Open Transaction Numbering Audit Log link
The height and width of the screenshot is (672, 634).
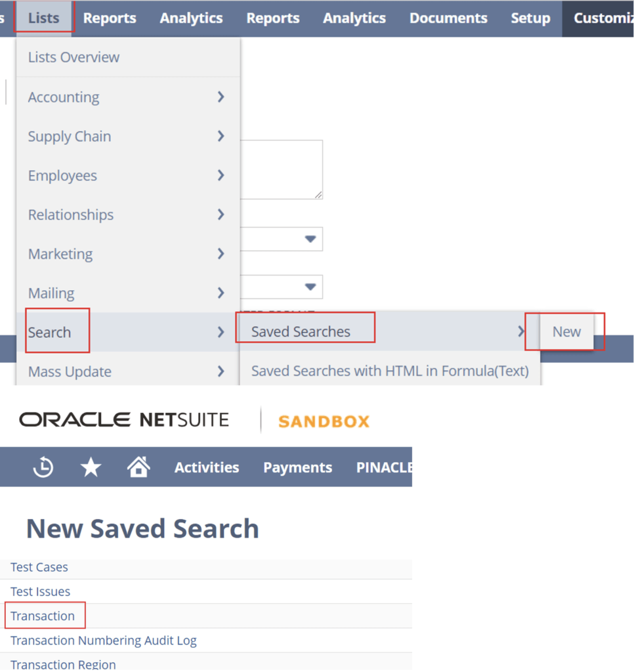click(x=104, y=640)
